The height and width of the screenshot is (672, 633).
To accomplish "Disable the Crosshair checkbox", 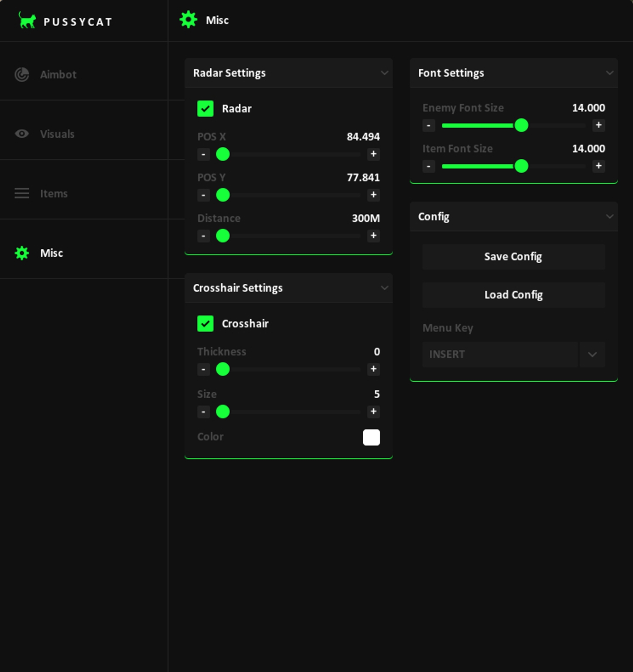I will point(205,324).
